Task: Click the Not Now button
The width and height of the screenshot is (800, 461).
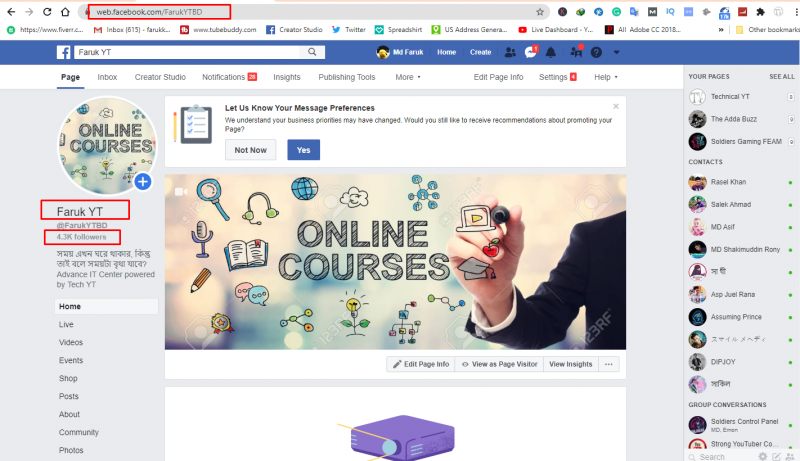Action: (251, 150)
